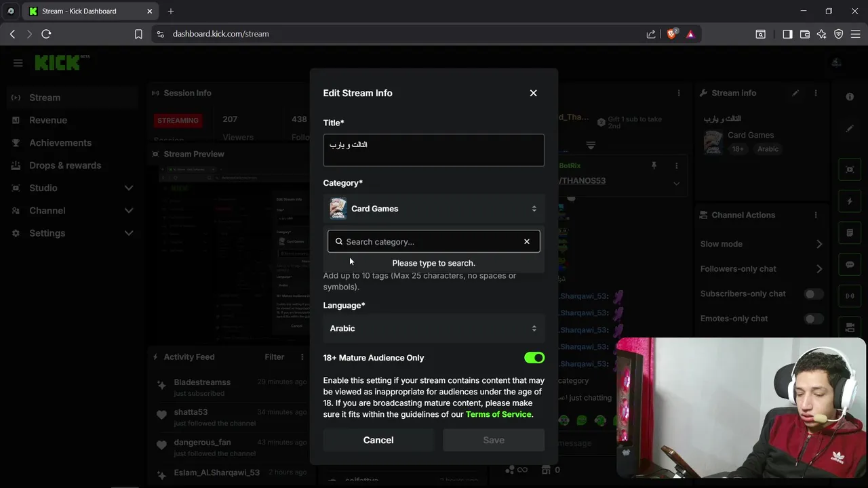Click the pinned message pin icon

click(654, 166)
